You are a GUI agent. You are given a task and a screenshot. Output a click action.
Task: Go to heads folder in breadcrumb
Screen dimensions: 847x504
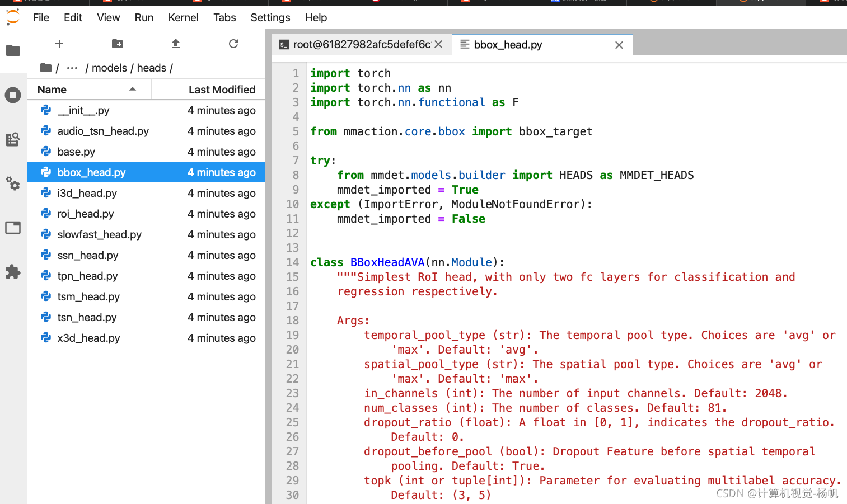152,68
